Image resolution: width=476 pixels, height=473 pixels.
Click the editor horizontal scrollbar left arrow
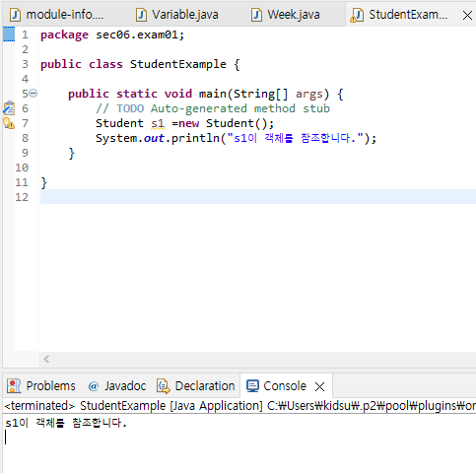pyautogui.click(x=46, y=359)
